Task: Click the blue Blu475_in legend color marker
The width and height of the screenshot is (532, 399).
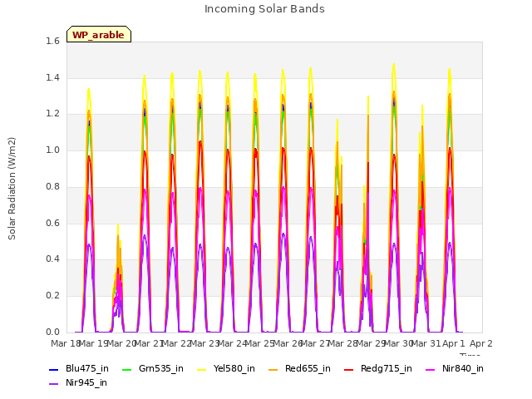Action: (x=54, y=369)
